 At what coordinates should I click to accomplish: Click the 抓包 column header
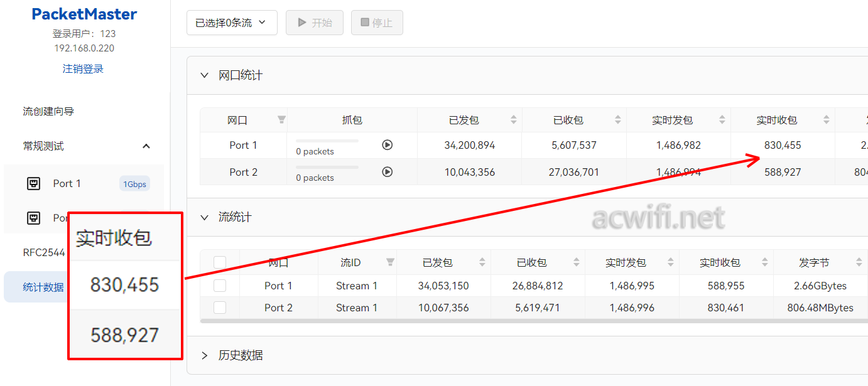(352, 120)
